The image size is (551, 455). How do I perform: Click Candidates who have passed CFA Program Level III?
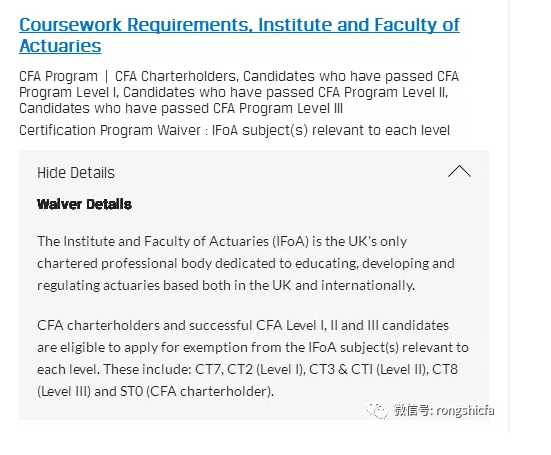(x=181, y=109)
